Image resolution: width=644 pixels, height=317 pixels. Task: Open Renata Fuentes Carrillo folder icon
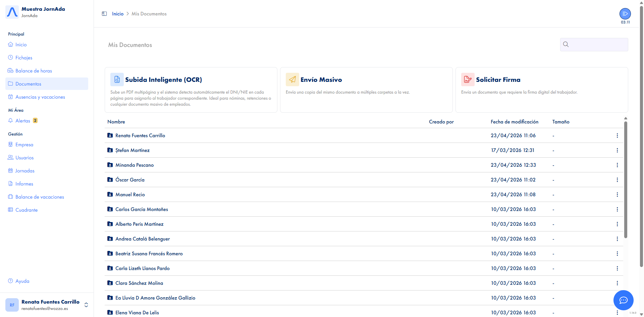point(110,136)
